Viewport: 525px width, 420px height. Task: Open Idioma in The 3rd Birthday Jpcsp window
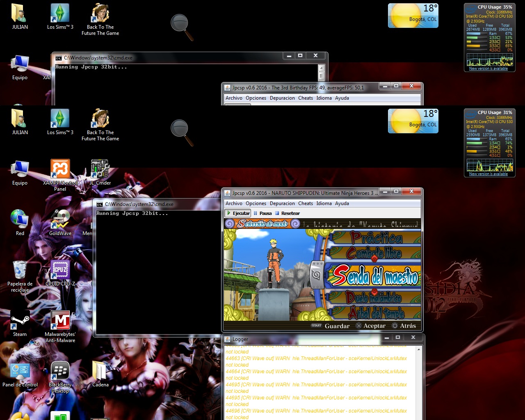[x=324, y=98]
